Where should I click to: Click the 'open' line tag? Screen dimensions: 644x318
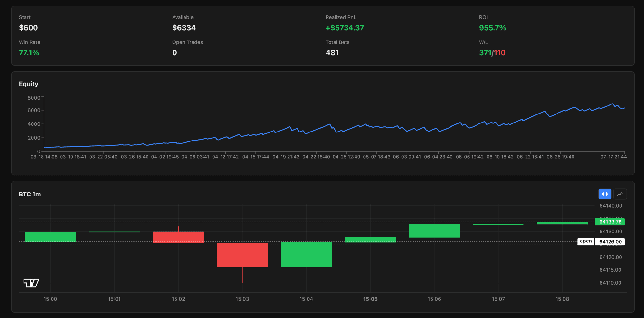click(x=586, y=241)
